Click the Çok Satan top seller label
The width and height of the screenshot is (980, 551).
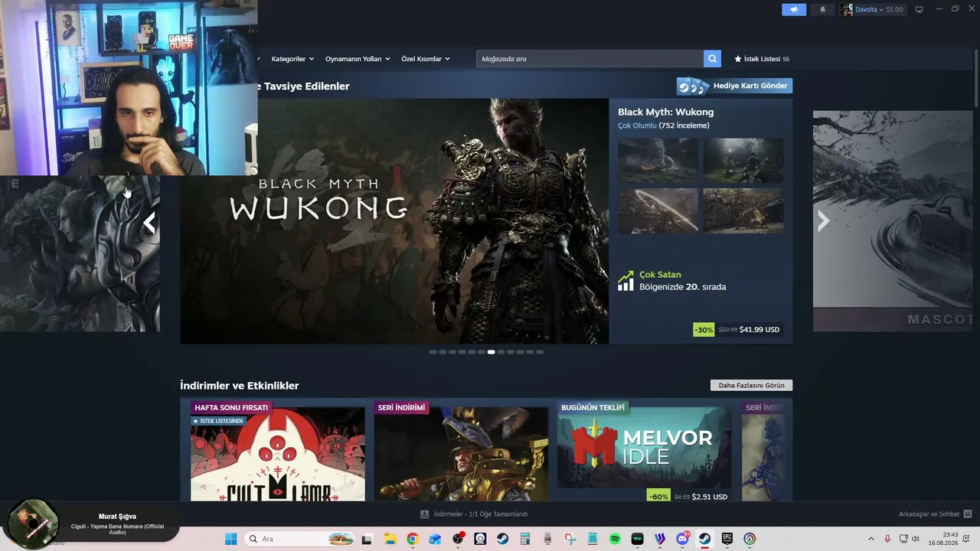click(x=660, y=275)
